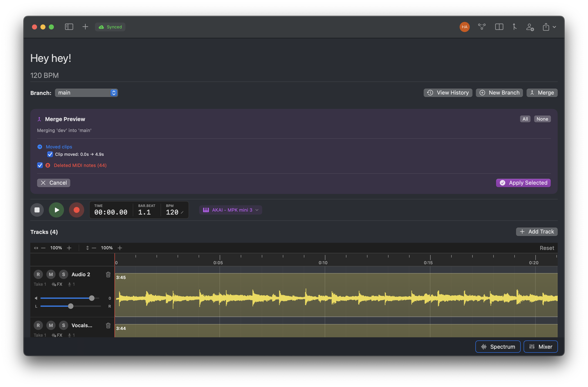Open FX for the Audio 2 track
This screenshot has width=588, height=387.
(57, 284)
